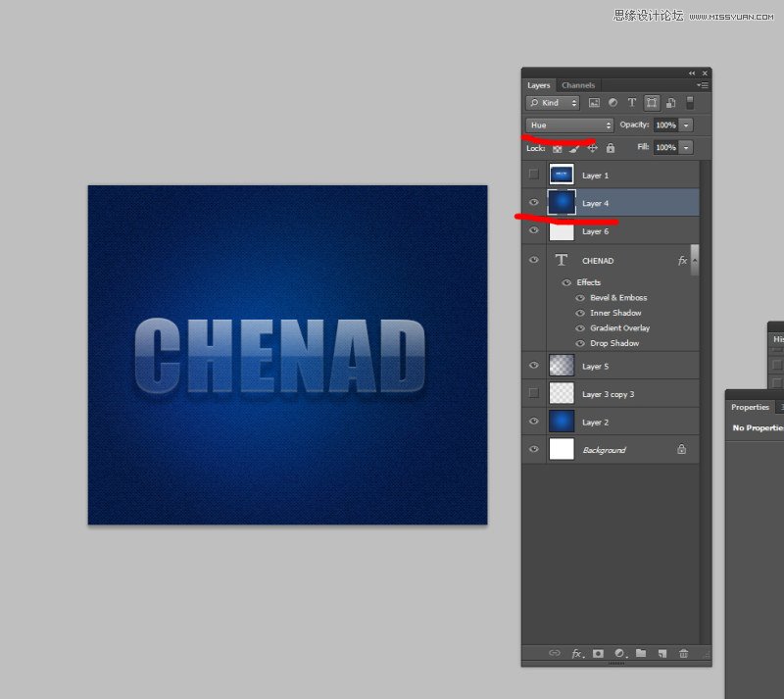Toggle layer filtering switch on or off
This screenshot has height=699, width=784.
point(690,103)
